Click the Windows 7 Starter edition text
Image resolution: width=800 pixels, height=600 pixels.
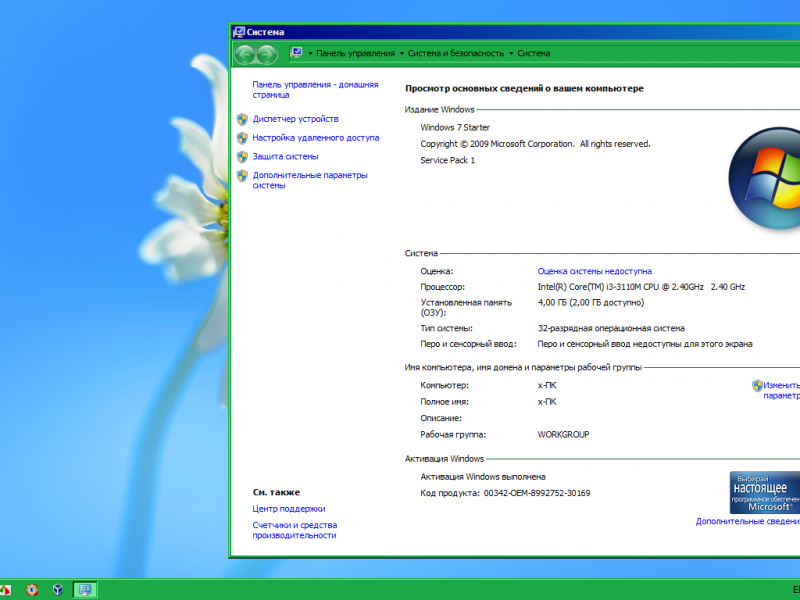pyautogui.click(x=455, y=128)
